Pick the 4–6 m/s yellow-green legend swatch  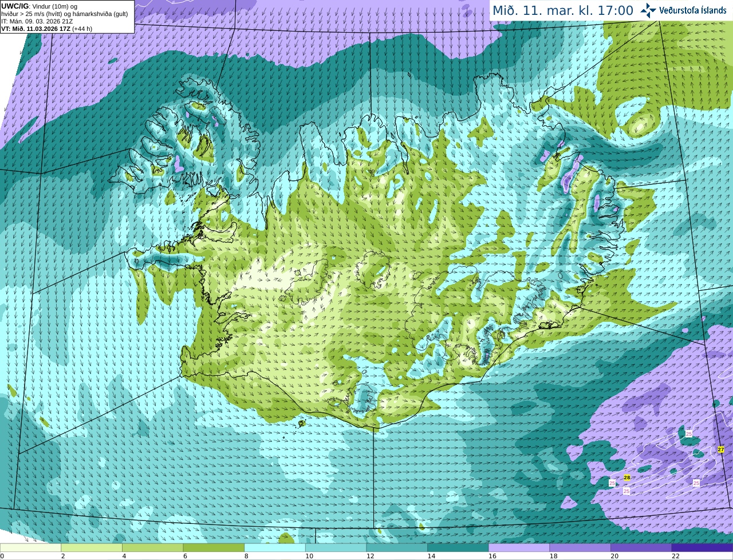(153, 548)
